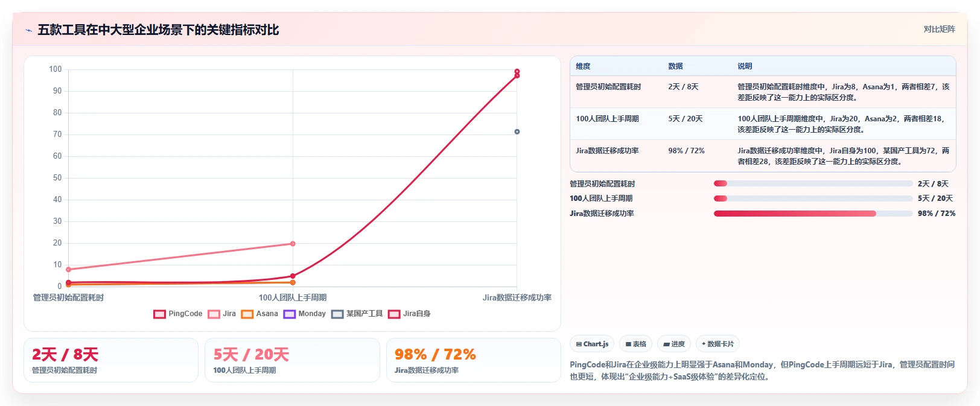Click the top data point near 100
Image resolution: width=980 pixels, height=406 pixels.
point(517,71)
